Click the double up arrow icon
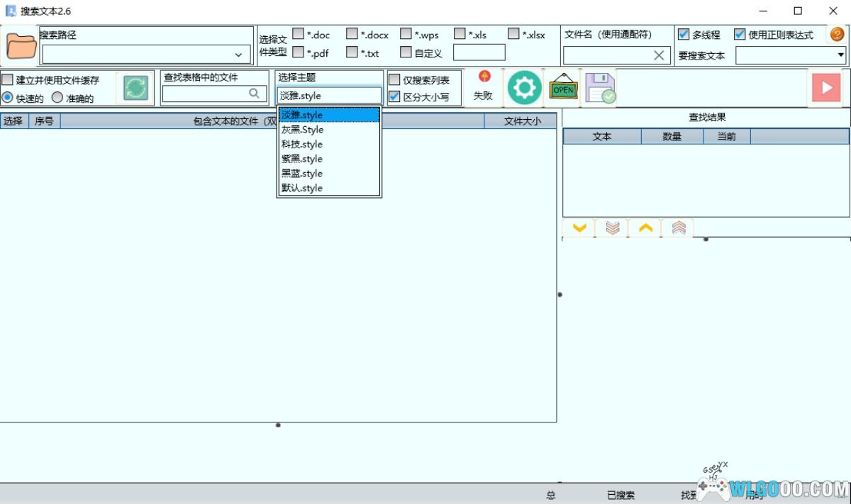Image resolution: width=851 pixels, height=504 pixels. pyautogui.click(x=678, y=228)
